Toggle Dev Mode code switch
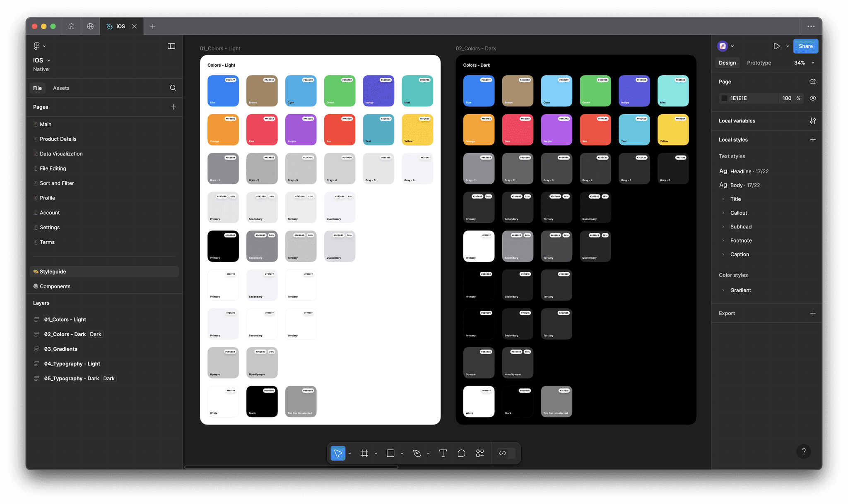Image resolution: width=848 pixels, height=504 pixels. (x=506, y=453)
